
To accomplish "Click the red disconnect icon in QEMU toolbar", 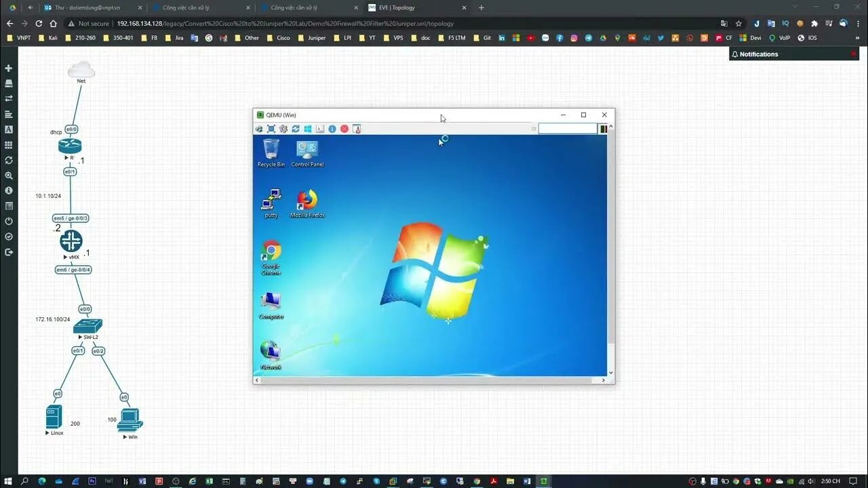I will coord(344,129).
